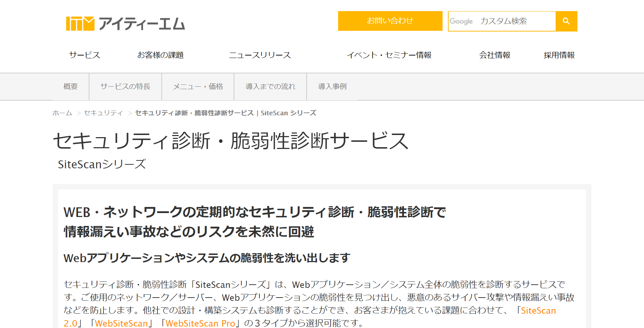Open the お客様の課題 menu
The image size is (644, 328).
pyautogui.click(x=161, y=55)
